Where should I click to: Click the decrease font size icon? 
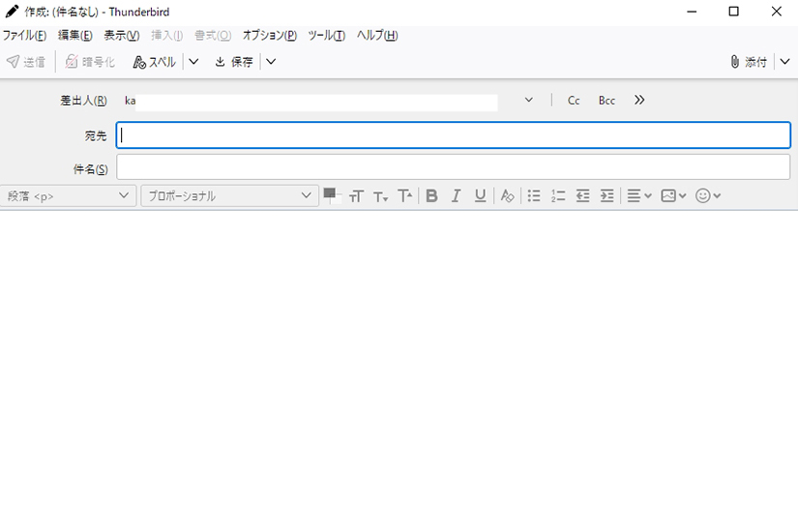(380, 196)
